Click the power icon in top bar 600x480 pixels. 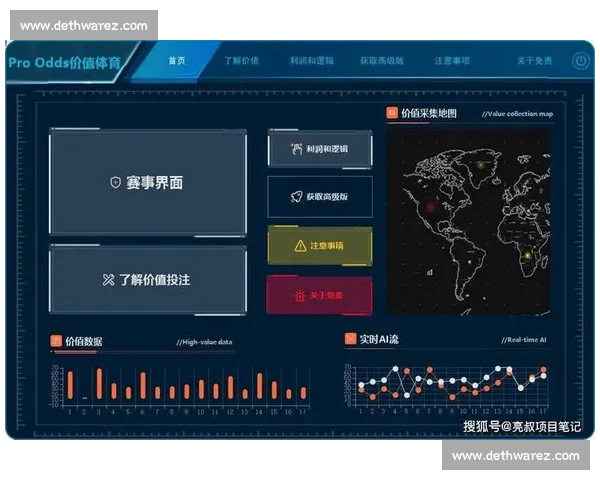(580, 61)
